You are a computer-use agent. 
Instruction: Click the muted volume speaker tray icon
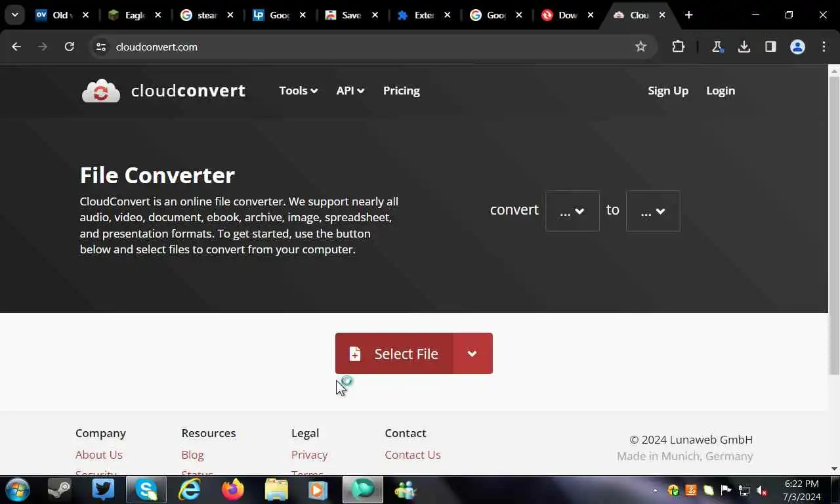point(762,490)
